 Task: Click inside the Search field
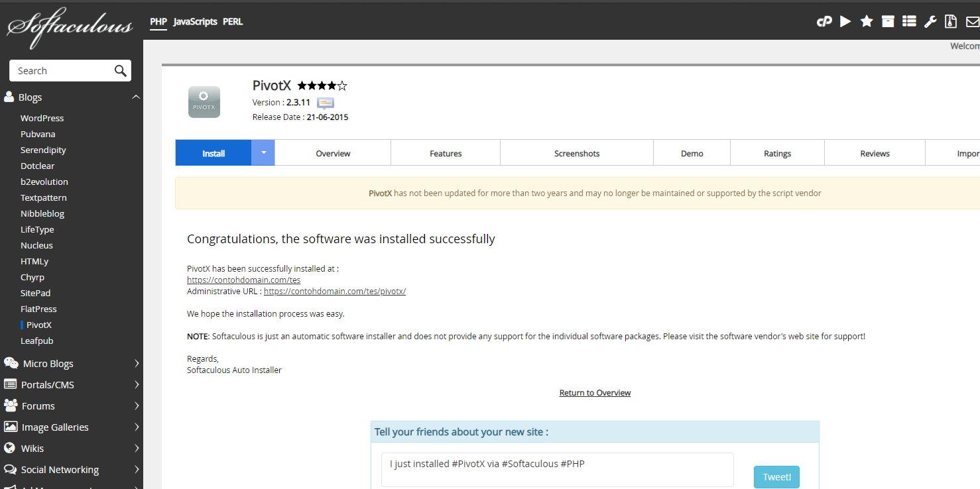click(x=60, y=70)
